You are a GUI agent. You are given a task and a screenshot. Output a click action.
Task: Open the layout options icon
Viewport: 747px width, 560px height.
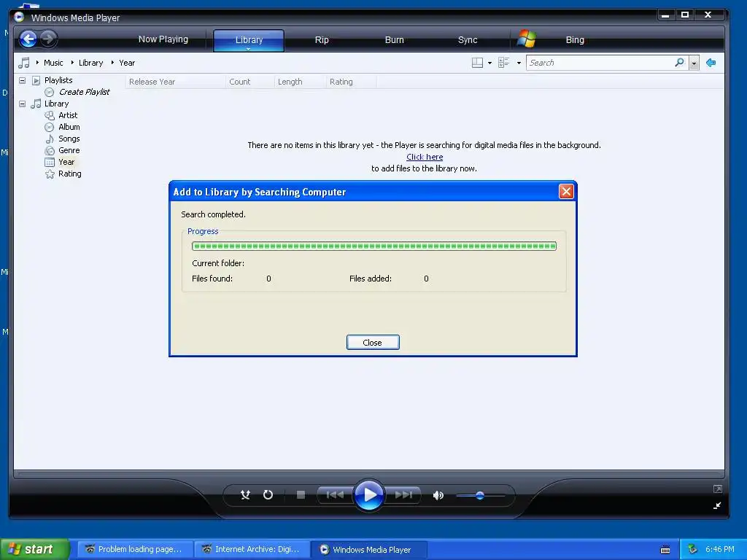tap(477, 63)
